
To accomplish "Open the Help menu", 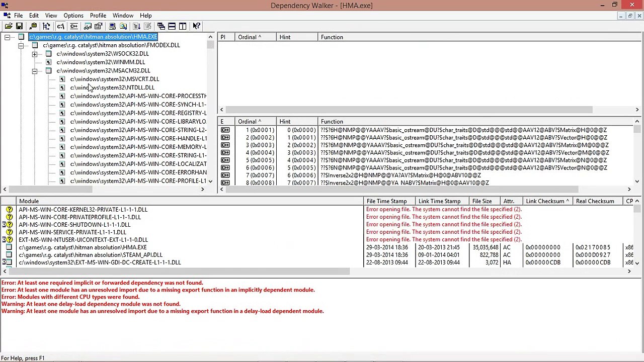I will point(145,16).
